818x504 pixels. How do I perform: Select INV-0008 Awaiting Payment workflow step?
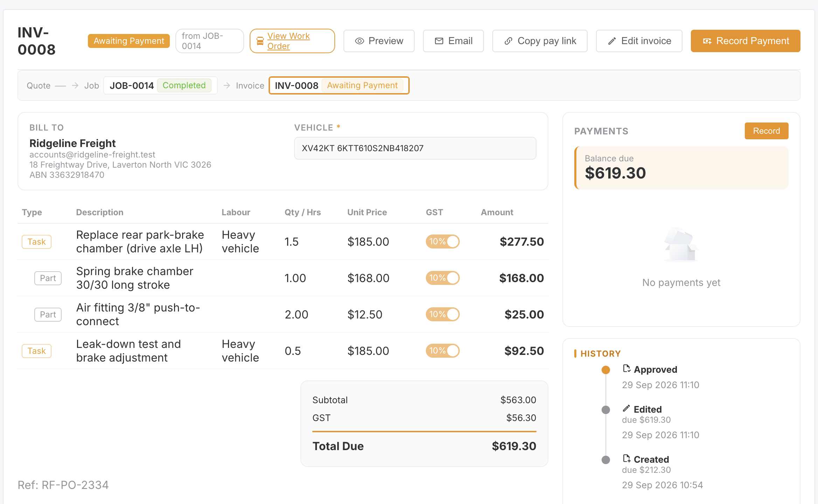339,85
